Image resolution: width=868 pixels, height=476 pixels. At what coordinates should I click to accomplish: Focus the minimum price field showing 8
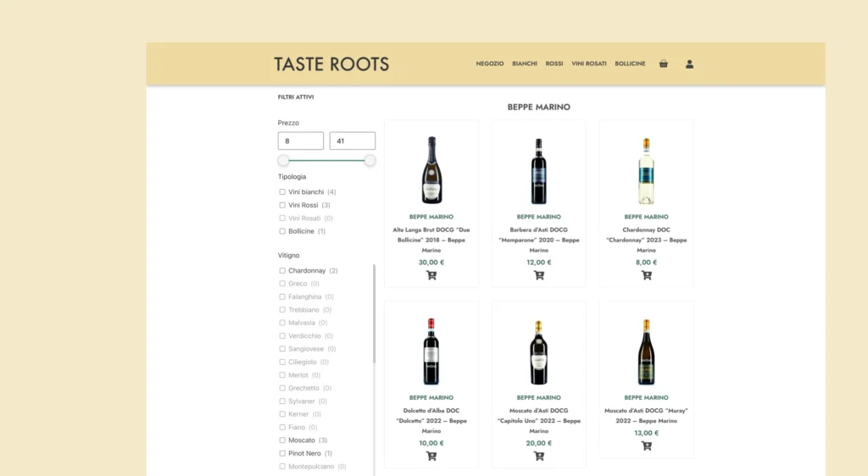(x=300, y=141)
